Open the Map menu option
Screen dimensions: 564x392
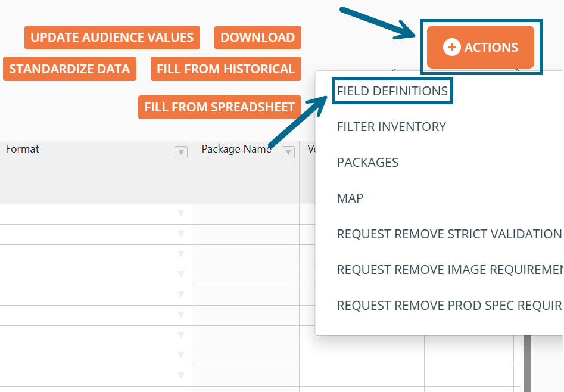click(350, 198)
